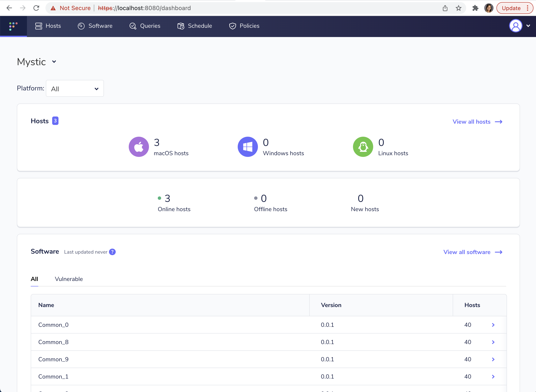Click the Linux penguin icon
536x392 pixels.
(363, 147)
